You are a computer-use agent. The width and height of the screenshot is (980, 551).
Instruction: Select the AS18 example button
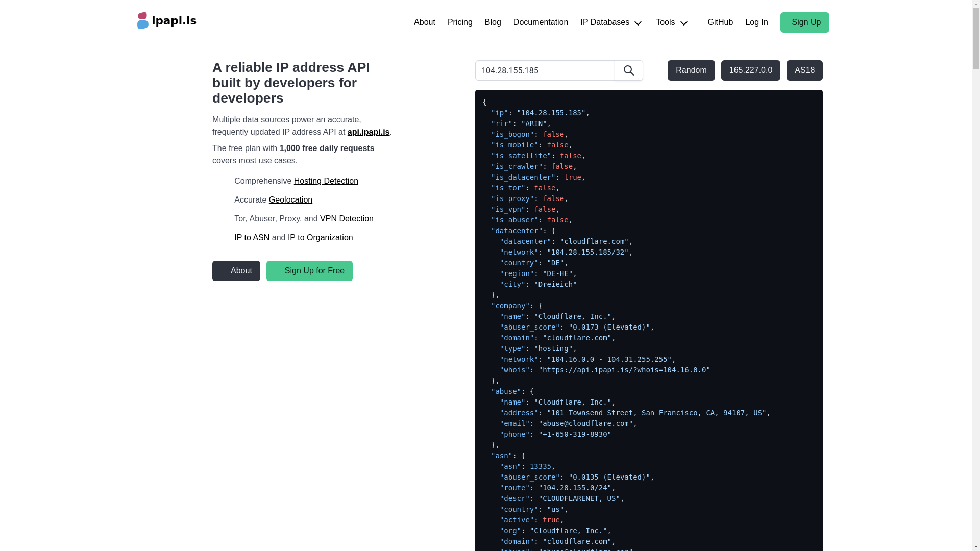tap(804, 70)
